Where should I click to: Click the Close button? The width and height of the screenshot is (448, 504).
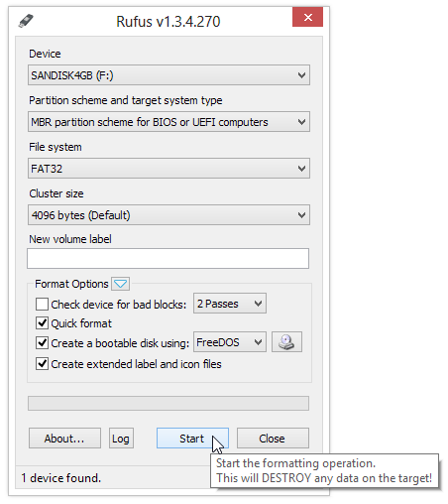(273, 439)
